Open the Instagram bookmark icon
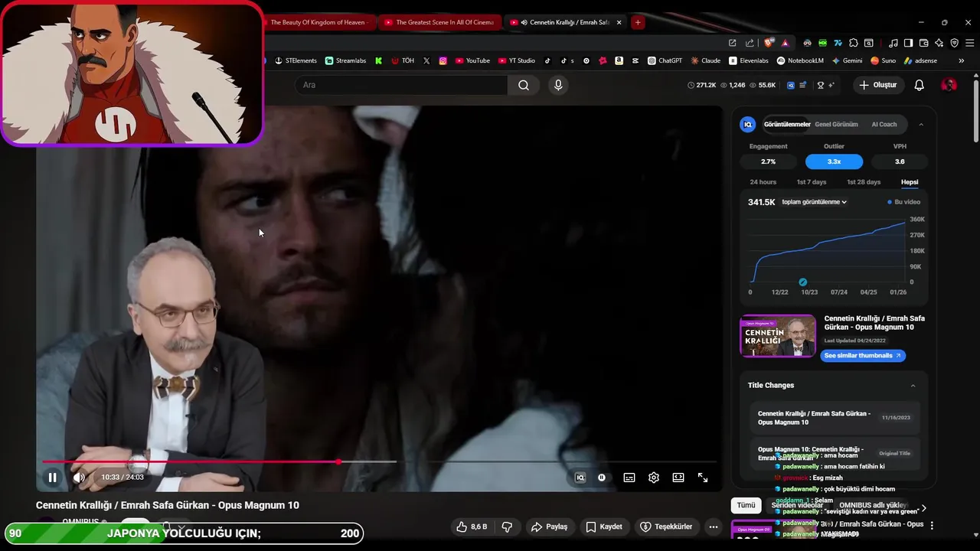The width and height of the screenshot is (980, 551). point(443,60)
